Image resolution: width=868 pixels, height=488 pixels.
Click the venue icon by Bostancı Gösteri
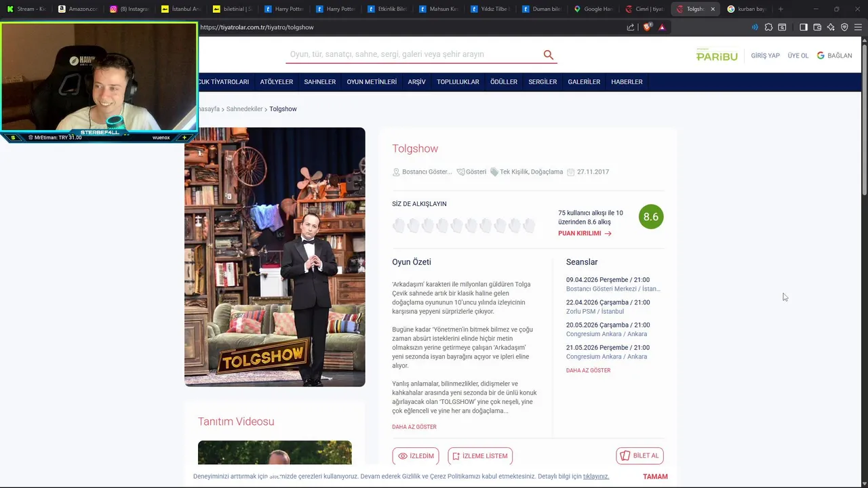[396, 172]
